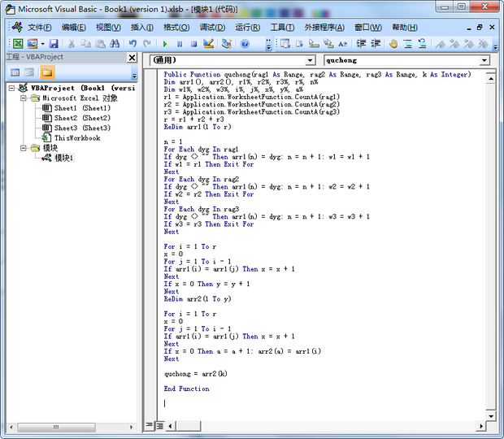Toggle Design Mode icon in toolbar
This screenshot has height=439, width=504.
(x=209, y=43)
